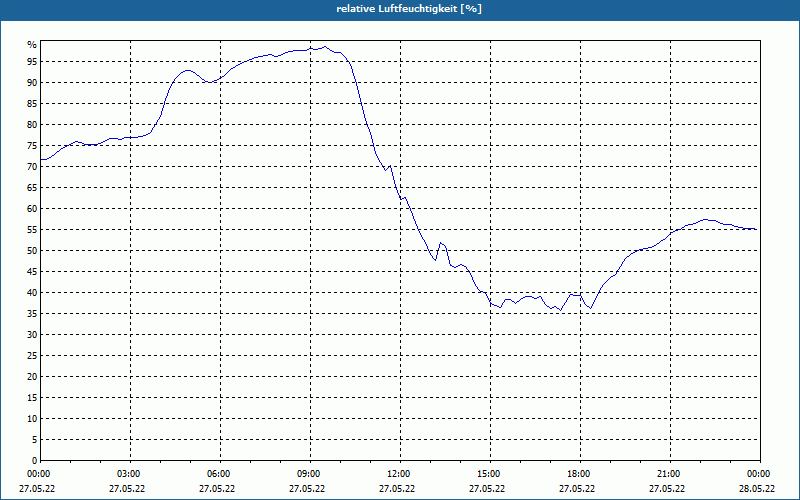Click the '10' y-axis label
Screen dimensions: 800x500
[x=32, y=418]
